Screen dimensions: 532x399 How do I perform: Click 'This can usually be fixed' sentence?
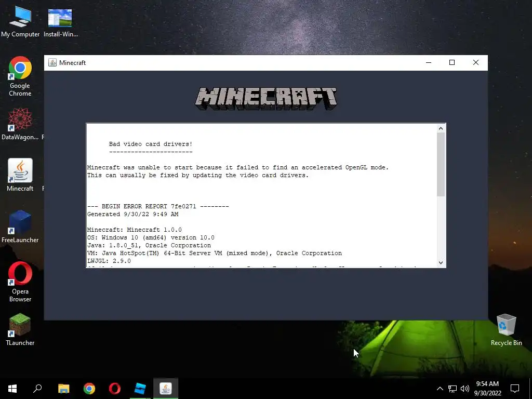198,175
